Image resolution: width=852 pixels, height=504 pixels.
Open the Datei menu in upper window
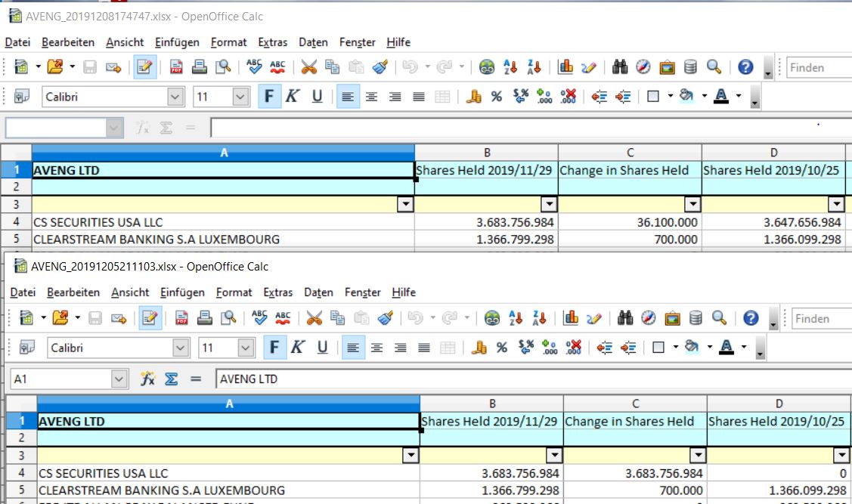[x=17, y=42]
